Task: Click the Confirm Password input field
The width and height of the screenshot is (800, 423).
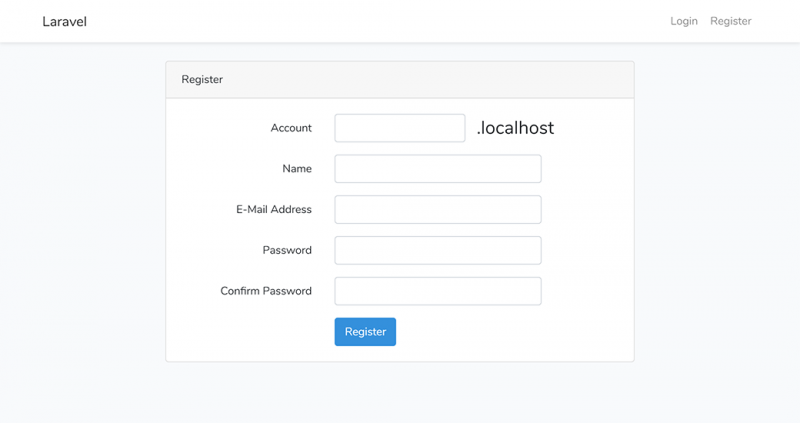Action: 437,291
